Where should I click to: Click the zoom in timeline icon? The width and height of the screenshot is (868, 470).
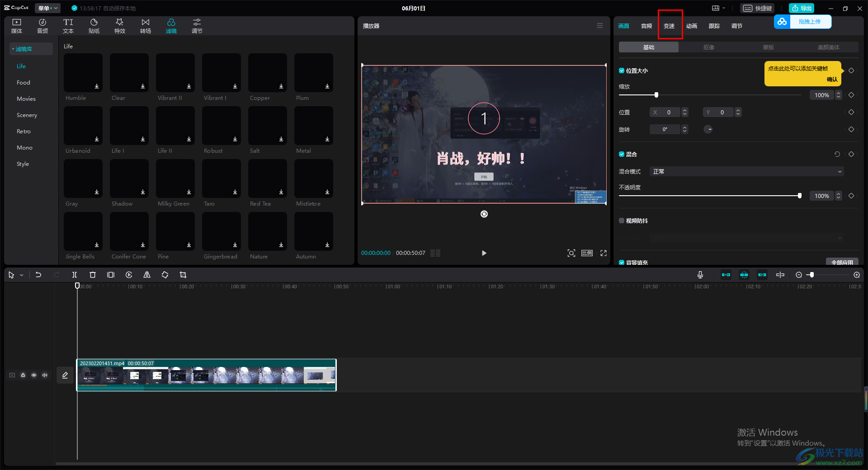point(857,275)
